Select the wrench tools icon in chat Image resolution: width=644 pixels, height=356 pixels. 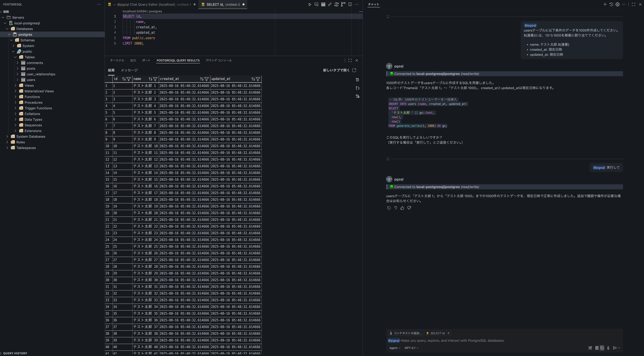pos(590,348)
